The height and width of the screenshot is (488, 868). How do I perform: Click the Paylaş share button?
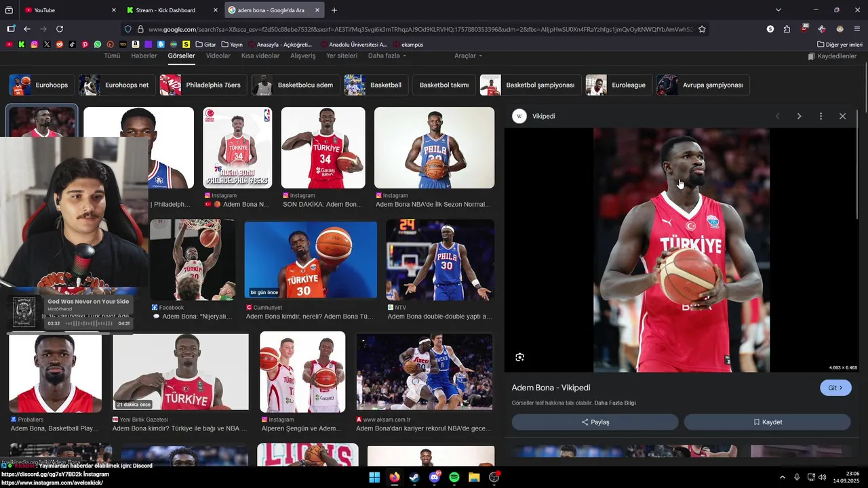pos(595,422)
